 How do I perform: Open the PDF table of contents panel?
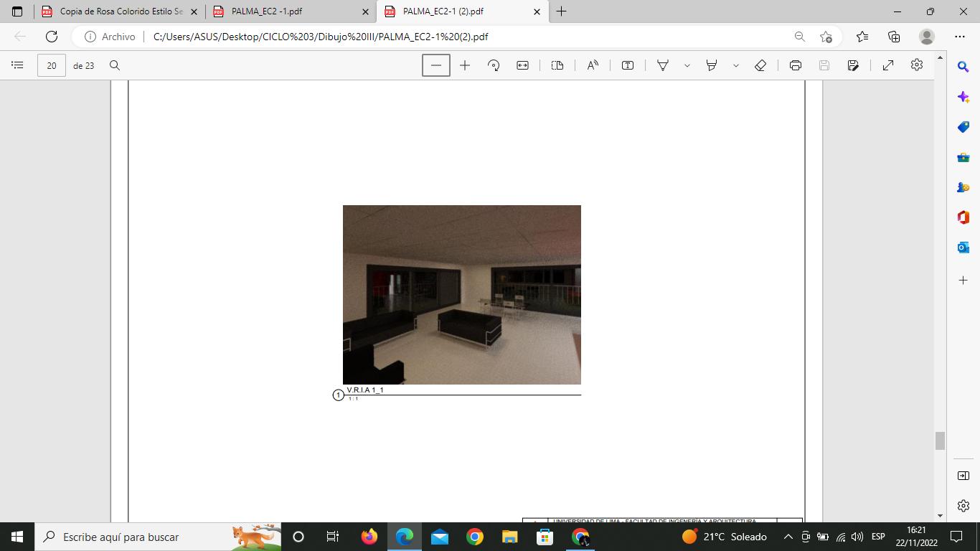(x=17, y=65)
